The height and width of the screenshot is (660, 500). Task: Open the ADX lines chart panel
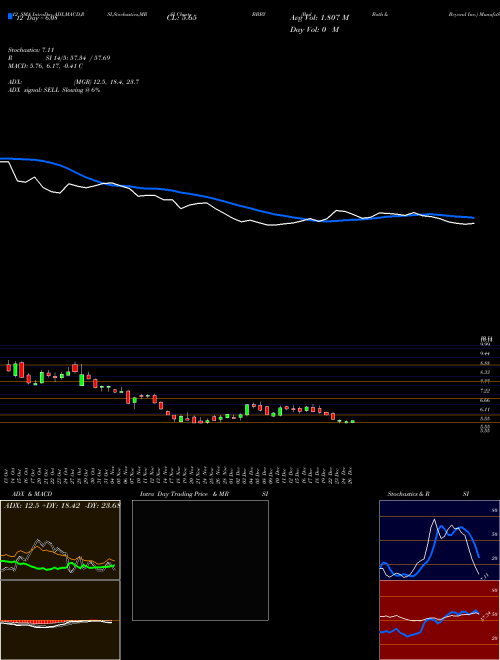(60, 540)
